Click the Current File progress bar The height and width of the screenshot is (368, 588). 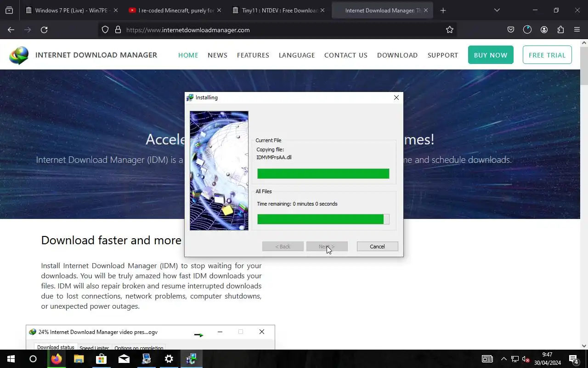(x=323, y=173)
